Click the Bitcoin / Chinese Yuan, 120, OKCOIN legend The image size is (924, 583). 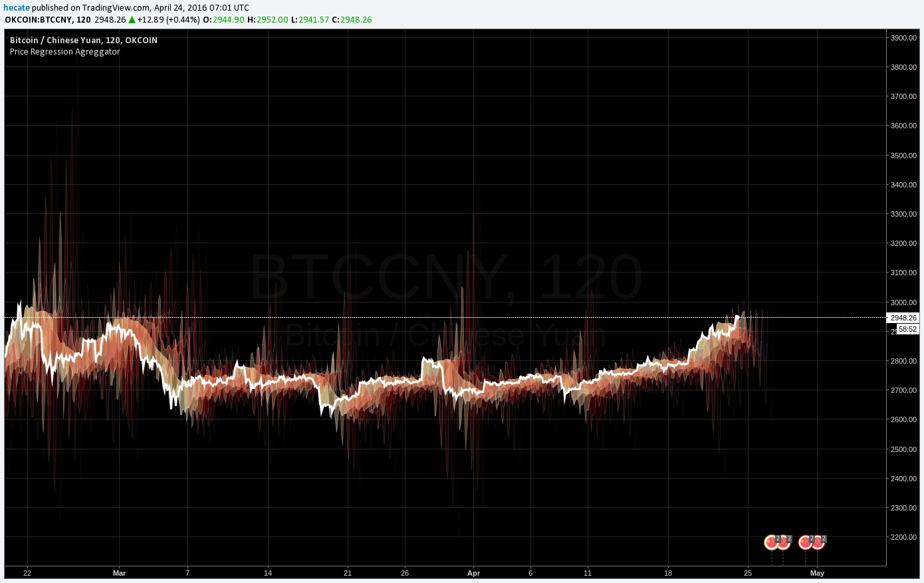(x=84, y=40)
